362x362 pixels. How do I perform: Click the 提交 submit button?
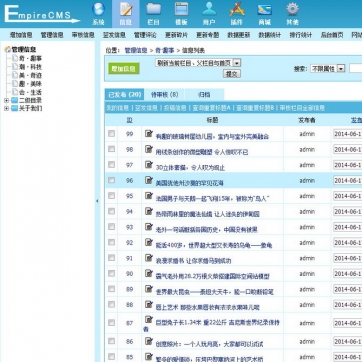[232, 74]
